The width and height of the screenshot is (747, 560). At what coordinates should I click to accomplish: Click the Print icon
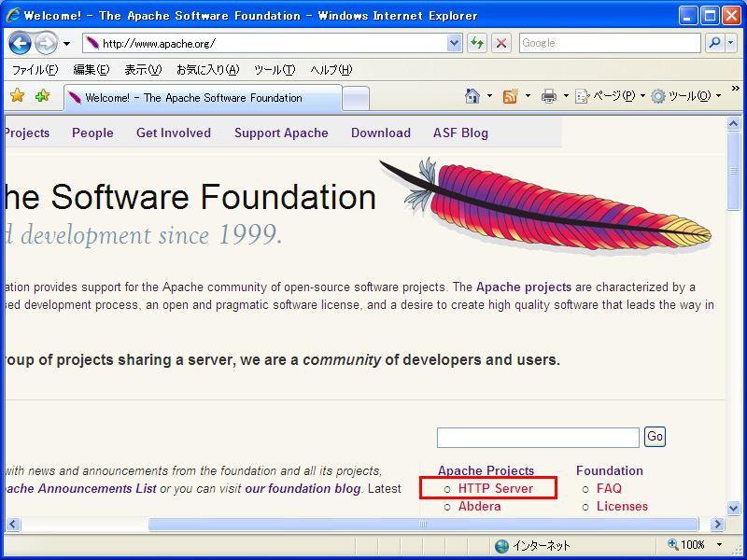tap(549, 96)
